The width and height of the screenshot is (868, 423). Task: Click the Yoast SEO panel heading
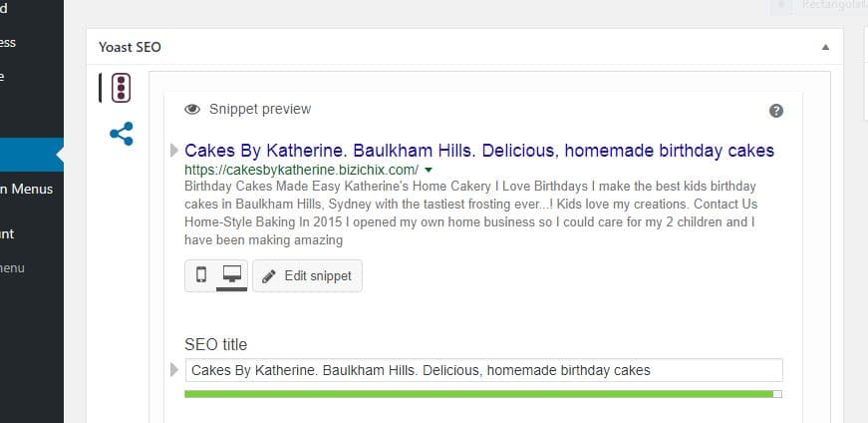[x=131, y=47]
